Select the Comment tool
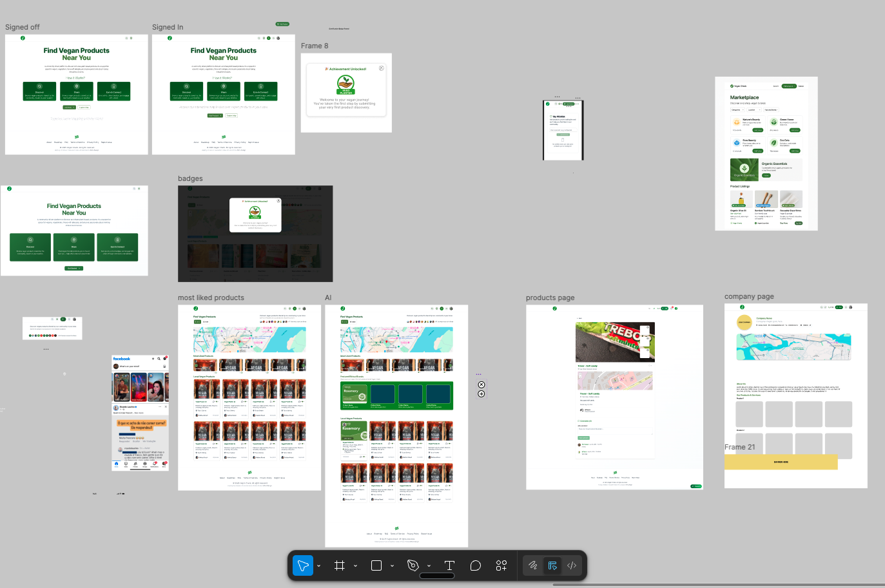This screenshot has width=885, height=588. click(x=476, y=565)
